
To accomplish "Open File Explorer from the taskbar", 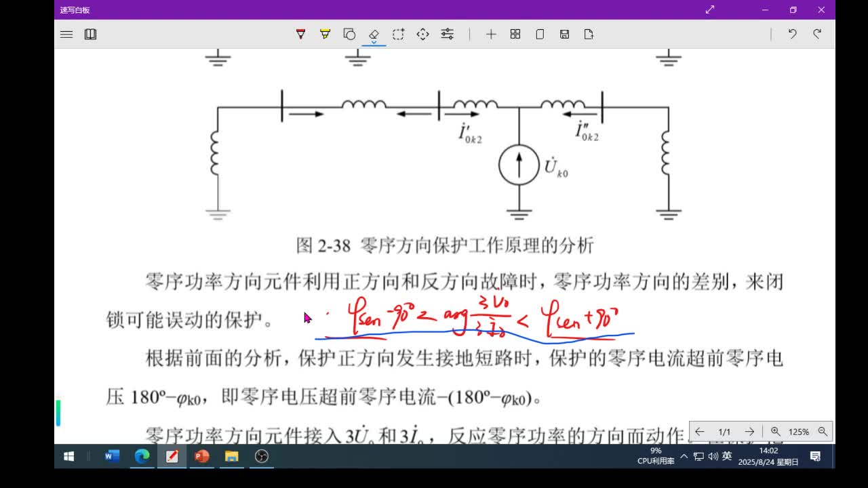I will click(x=231, y=456).
